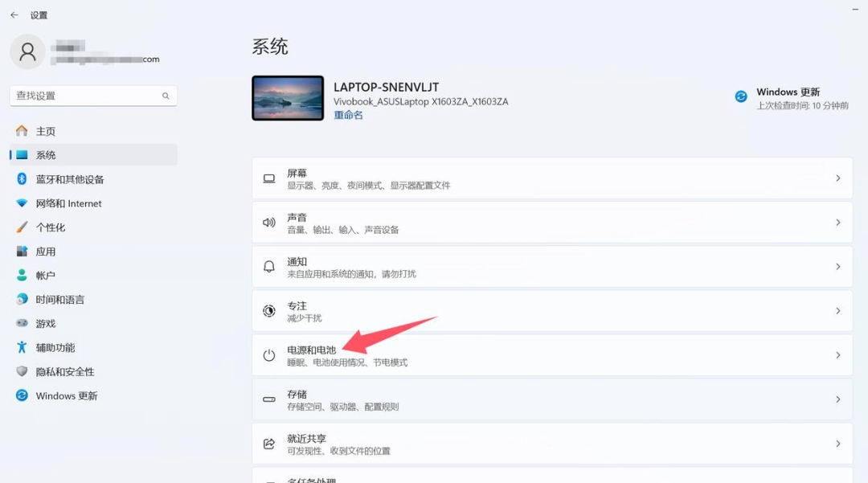Open 通知 settings via its chevron
The image size is (868, 483).
838,267
